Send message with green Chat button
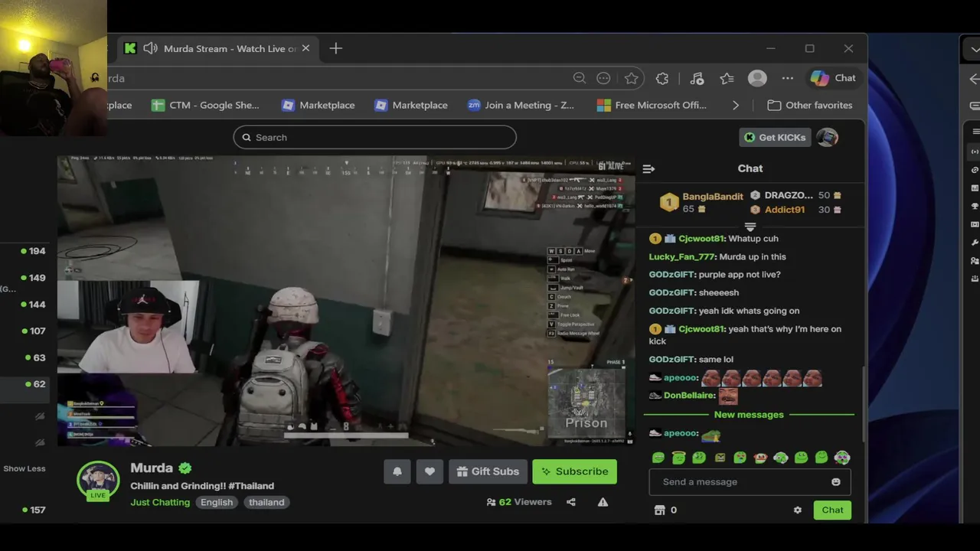 click(832, 510)
